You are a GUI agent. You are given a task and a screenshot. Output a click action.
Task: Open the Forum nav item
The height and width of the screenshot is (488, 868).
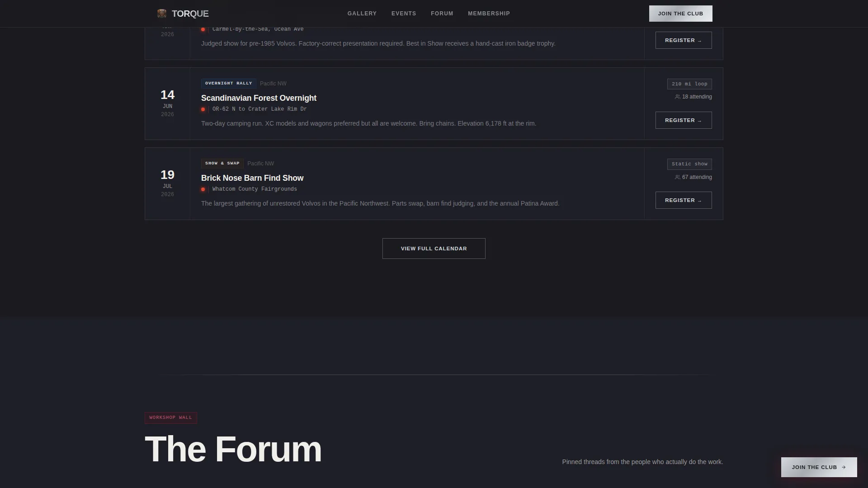[442, 14]
